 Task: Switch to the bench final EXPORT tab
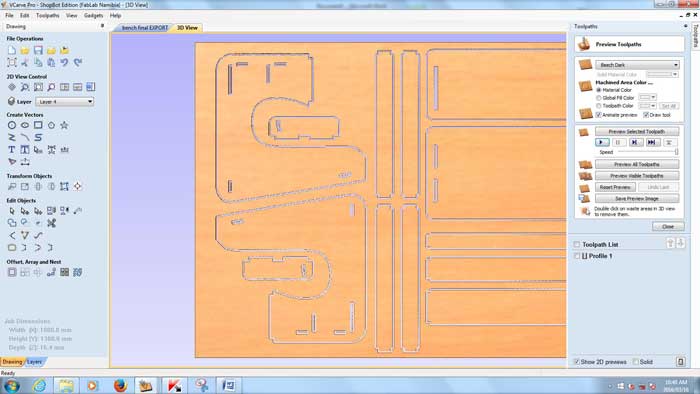point(145,28)
